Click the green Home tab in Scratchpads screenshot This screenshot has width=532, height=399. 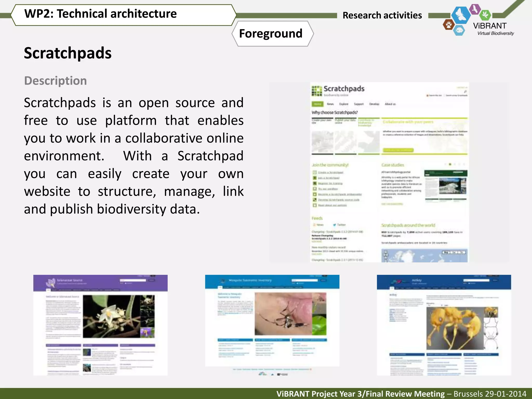point(317,104)
